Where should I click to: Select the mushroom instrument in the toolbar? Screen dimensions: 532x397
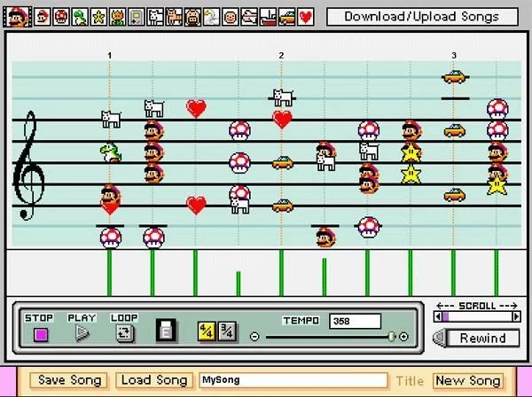click(x=60, y=17)
